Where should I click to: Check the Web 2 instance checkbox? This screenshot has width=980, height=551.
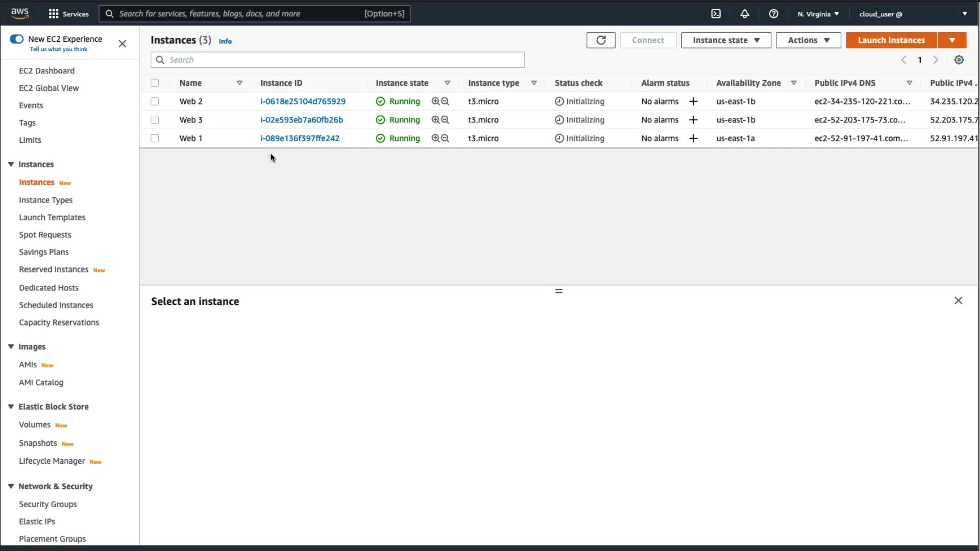coord(155,102)
